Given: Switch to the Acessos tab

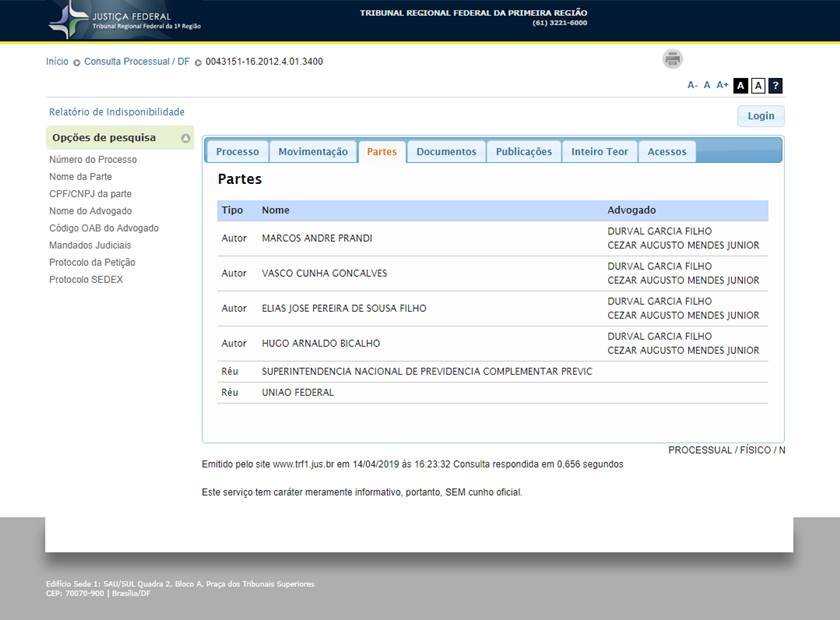Looking at the screenshot, I should pyautogui.click(x=666, y=152).
